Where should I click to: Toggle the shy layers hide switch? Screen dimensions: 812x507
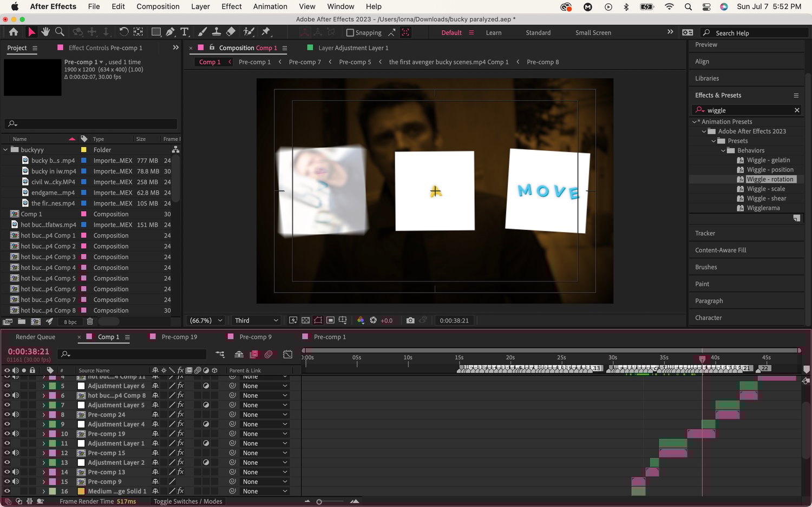coord(239,354)
